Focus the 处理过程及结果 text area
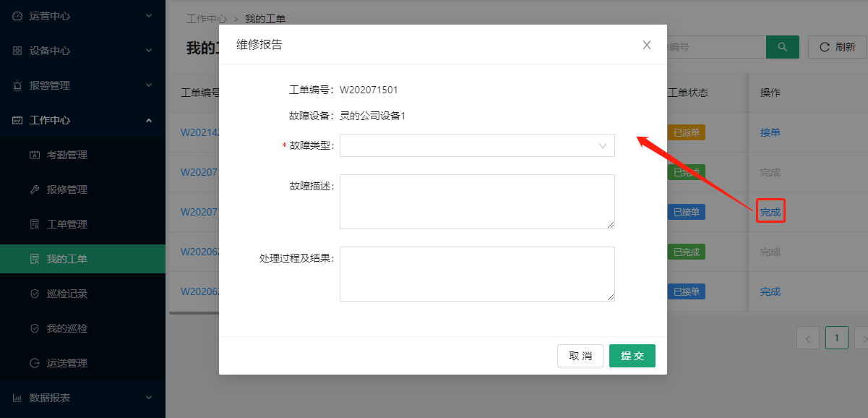The image size is (868, 418). [477, 273]
